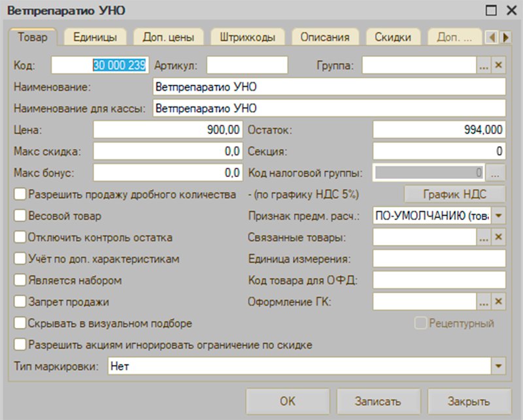Expand the Признак предм. расч. dropdown

(498, 216)
